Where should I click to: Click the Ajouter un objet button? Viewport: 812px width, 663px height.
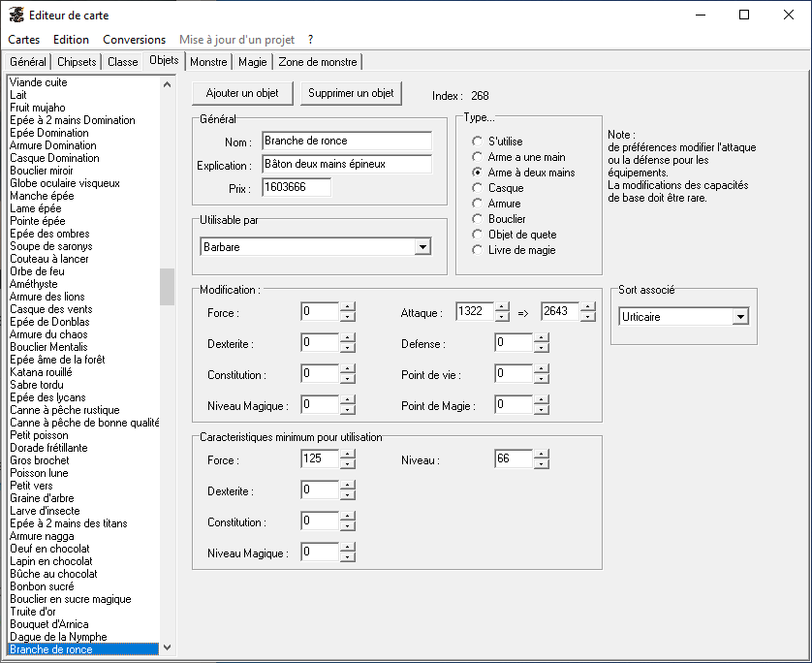(242, 94)
